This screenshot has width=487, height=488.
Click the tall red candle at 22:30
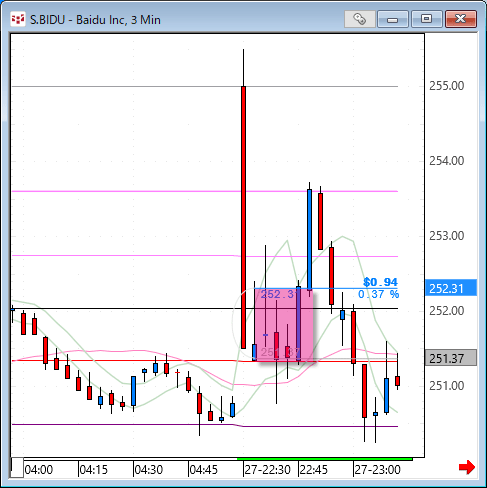point(244,217)
